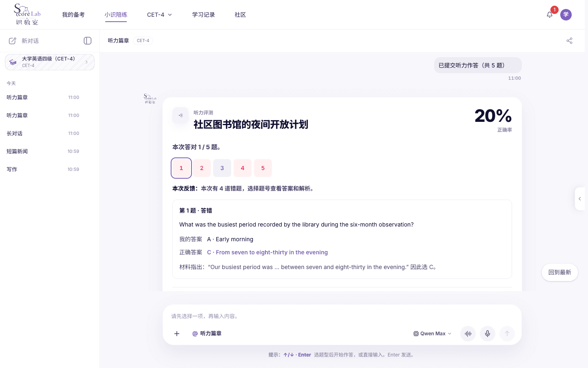Open the Qwen Max model selector
The image size is (588, 368).
[x=432, y=334]
